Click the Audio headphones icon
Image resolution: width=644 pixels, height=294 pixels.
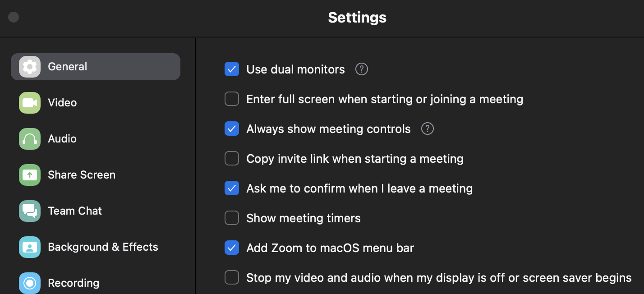tap(29, 138)
